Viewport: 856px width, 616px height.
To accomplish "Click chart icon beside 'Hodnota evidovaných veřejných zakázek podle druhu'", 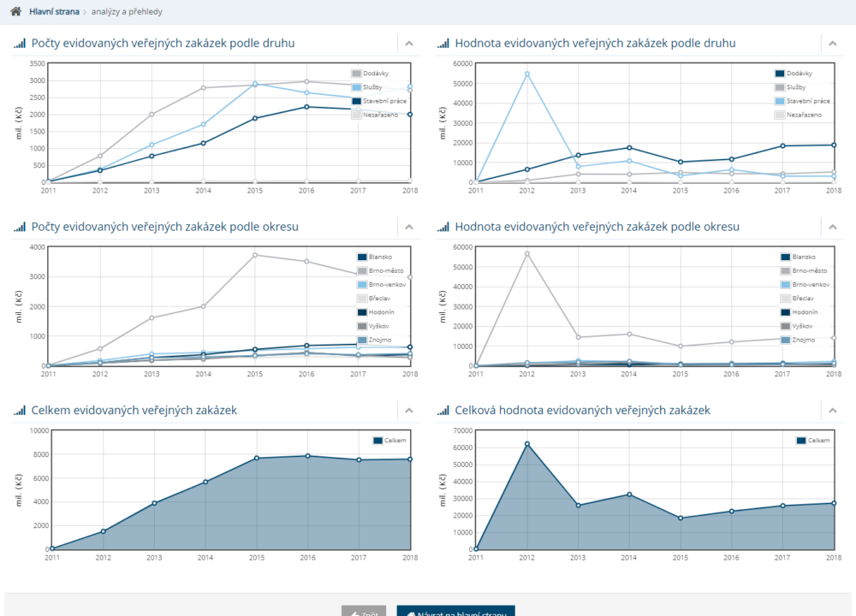I will pos(443,44).
